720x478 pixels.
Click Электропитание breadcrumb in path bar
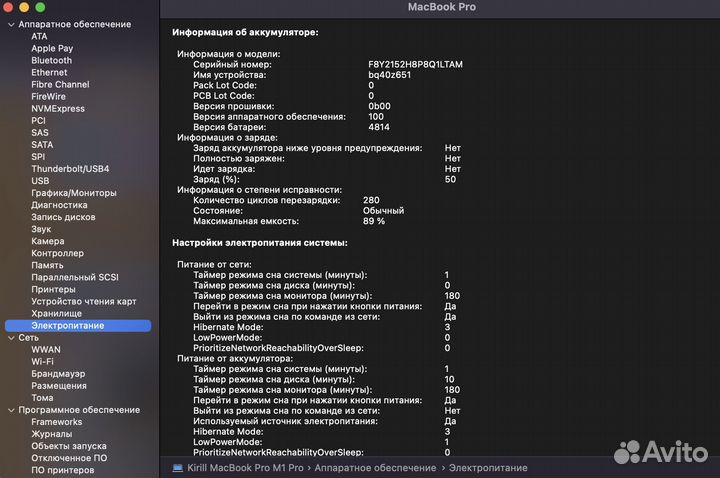coord(488,468)
